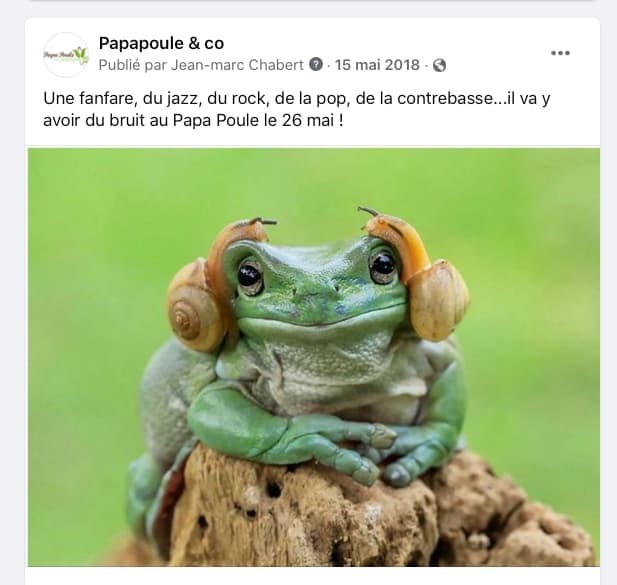Open the three-dot post options menu
617x585 pixels.
(x=560, y=53)
